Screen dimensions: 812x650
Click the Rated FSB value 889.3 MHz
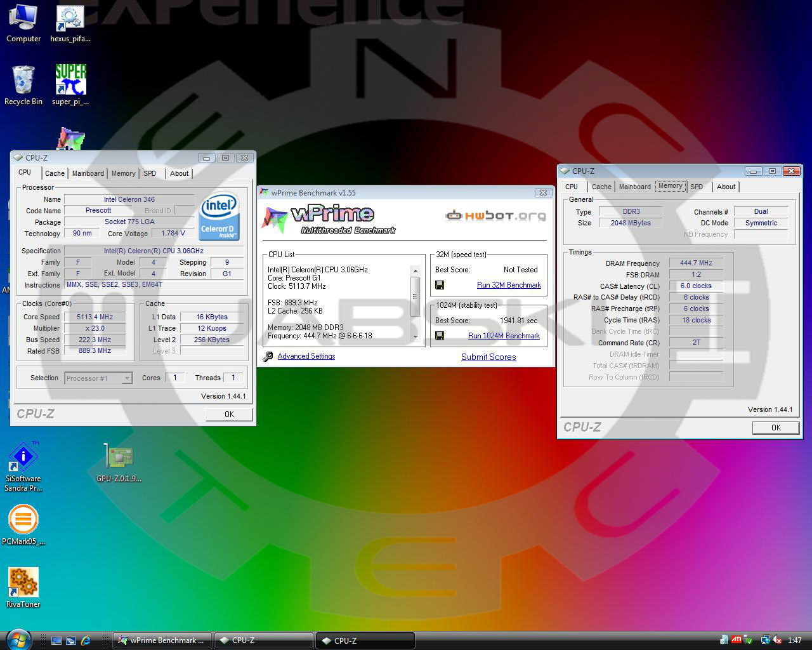(x=95, y=350)
